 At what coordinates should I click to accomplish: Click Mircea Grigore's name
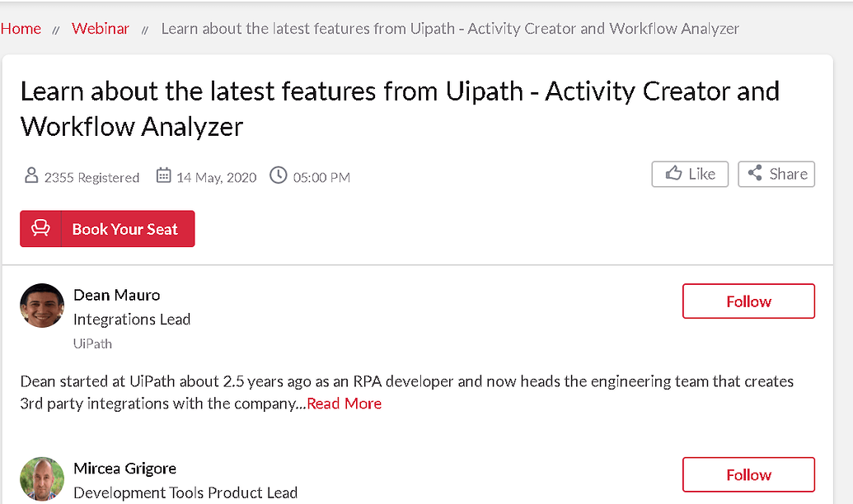point(125,469)
